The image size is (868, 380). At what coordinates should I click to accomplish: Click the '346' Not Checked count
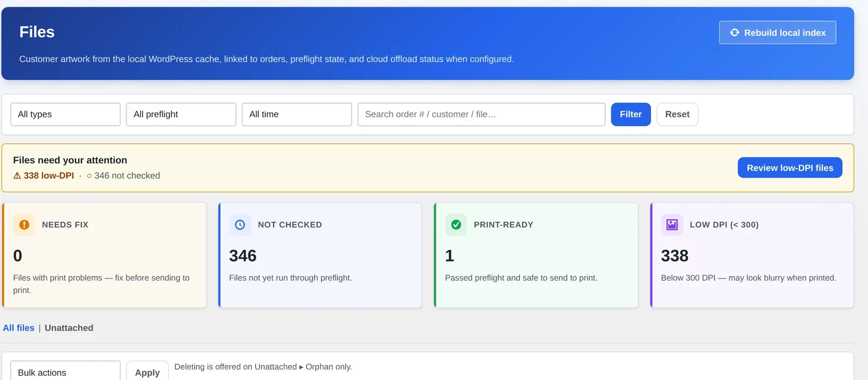pos(243,256)
